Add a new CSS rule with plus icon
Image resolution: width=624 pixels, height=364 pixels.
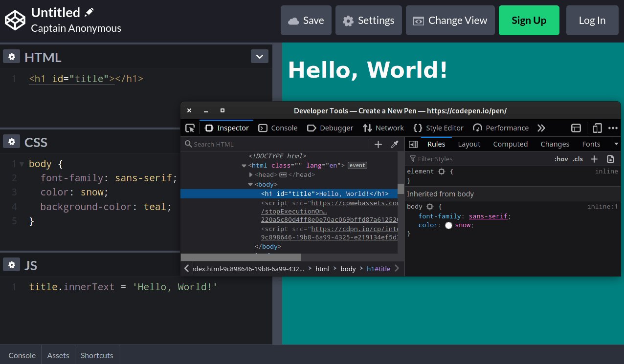pyautogui.click(x=594, y=159)
